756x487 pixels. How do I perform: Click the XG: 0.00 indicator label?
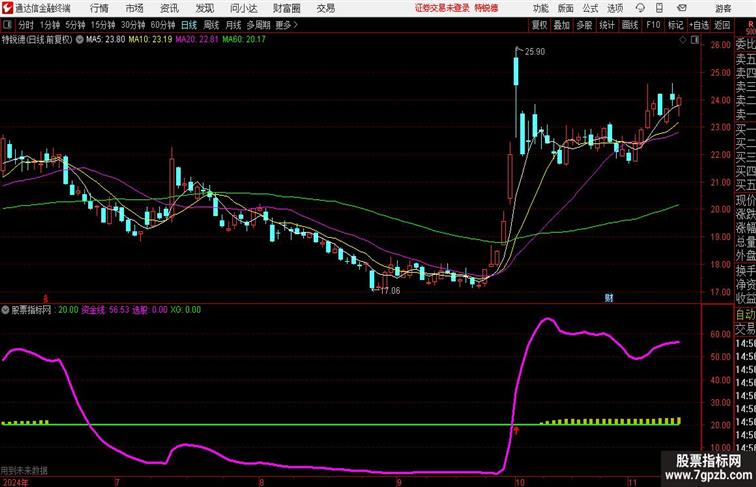(186, 310)
